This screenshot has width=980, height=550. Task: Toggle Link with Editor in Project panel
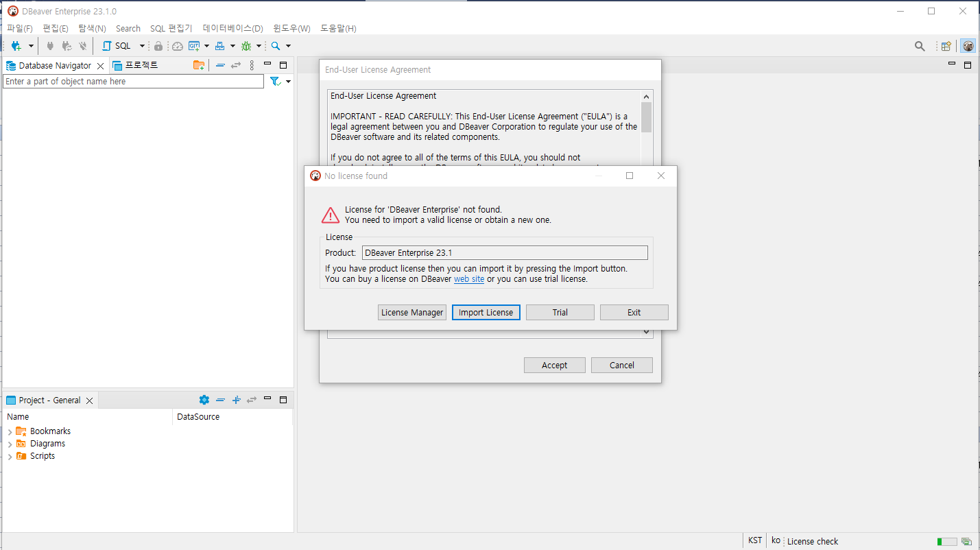pyautogui.click(x=252, y=400)
